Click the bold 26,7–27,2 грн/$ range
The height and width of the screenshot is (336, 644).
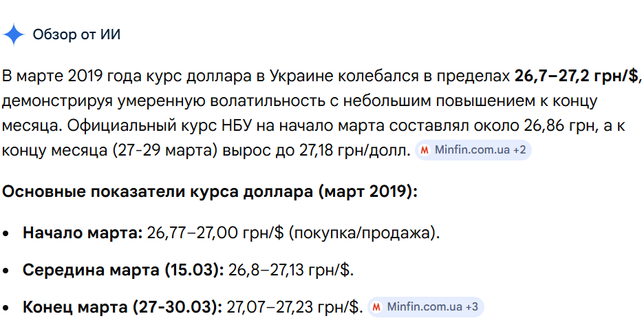coord(577,75)
